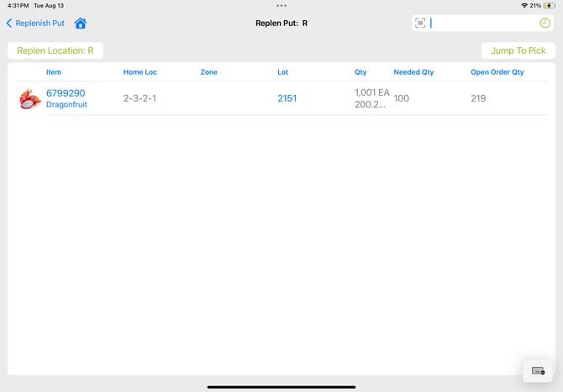
Task: Go back to Replenish Put
Action: [x=35, y=24]
